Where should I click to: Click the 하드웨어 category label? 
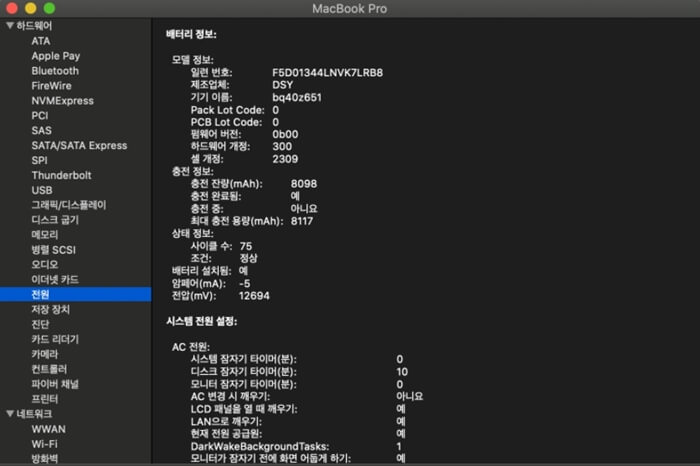pyautogui.click(x=34, y=26)
